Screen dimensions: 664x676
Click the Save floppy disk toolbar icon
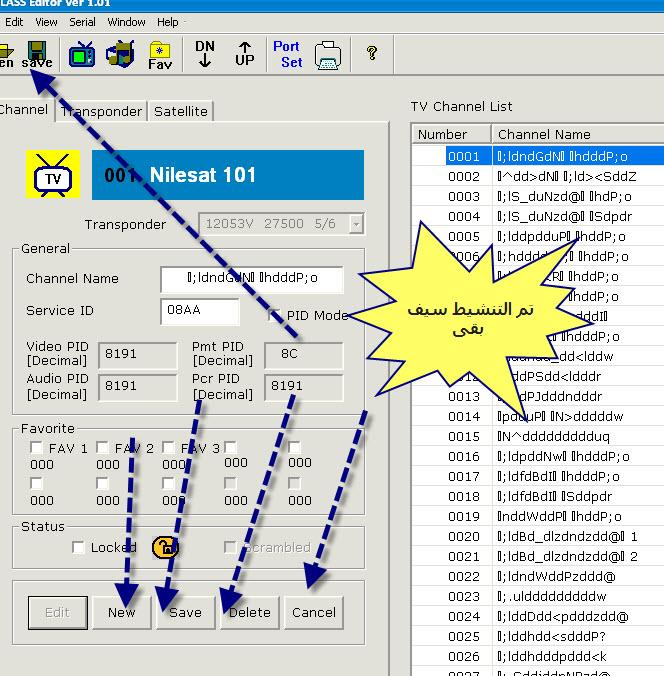point(37,54)
